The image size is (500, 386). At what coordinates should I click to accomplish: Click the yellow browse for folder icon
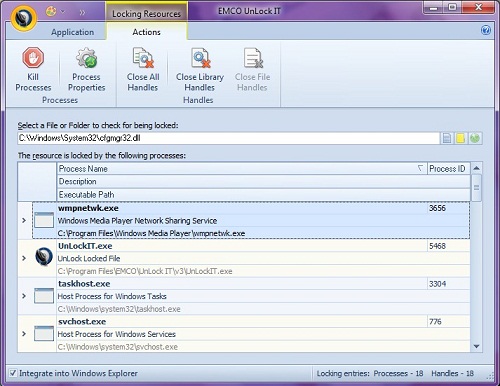click(460, 138)
